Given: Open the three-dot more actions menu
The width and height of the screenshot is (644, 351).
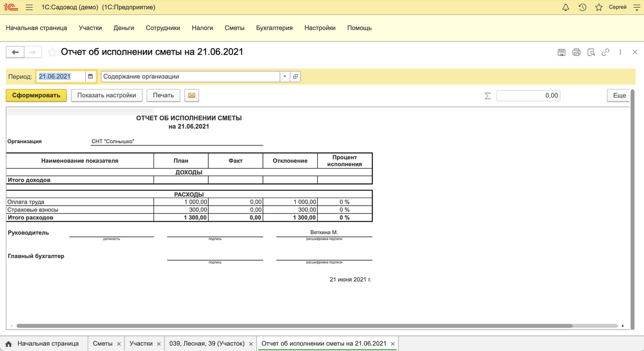Looking at the screenshot, I should 620,52.
